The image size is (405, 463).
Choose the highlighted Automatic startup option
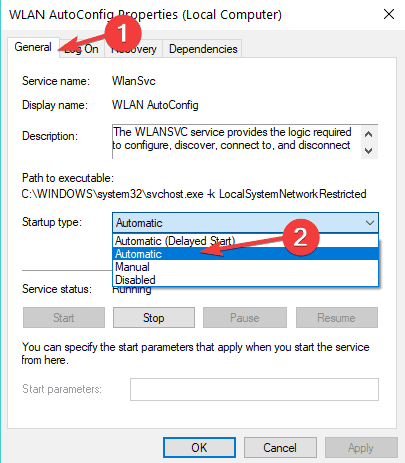click(246, 254)
